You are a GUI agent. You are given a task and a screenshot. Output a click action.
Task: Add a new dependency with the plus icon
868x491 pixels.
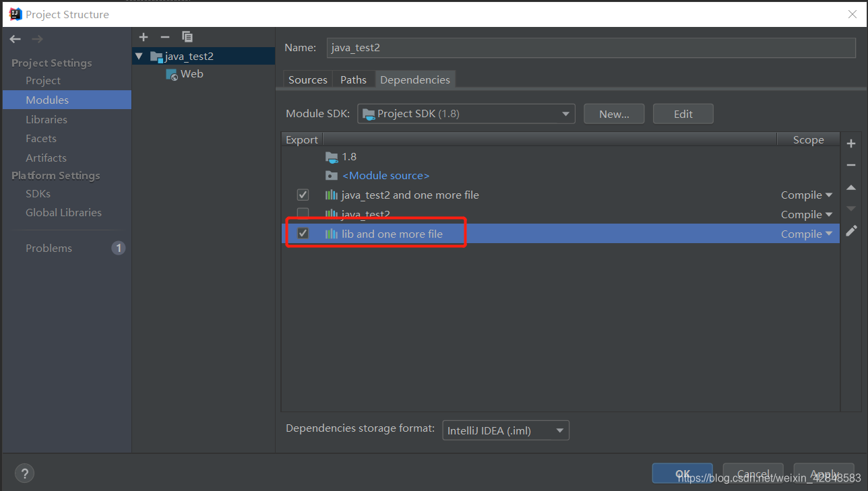[x=850, y=143]
